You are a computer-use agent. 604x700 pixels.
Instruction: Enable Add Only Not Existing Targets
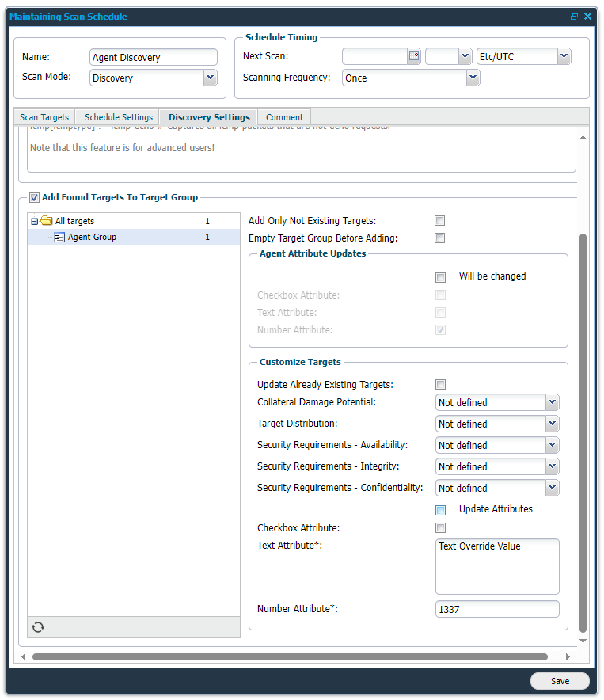[440, 221]
